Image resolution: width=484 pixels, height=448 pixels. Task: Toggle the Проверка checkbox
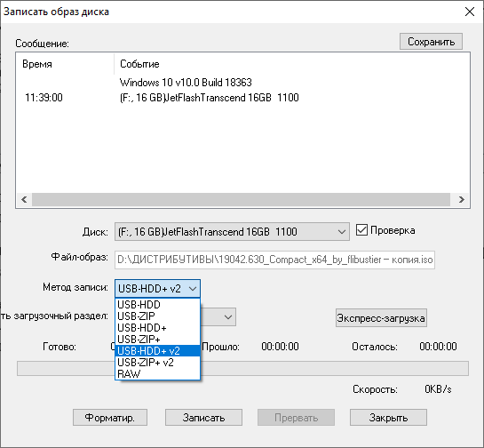(361, 230)
